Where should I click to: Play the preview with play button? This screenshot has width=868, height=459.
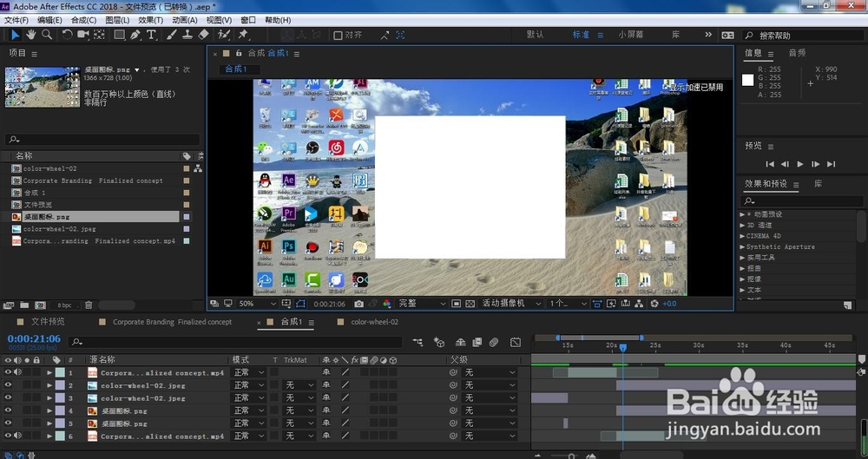[x=800, y=164]
